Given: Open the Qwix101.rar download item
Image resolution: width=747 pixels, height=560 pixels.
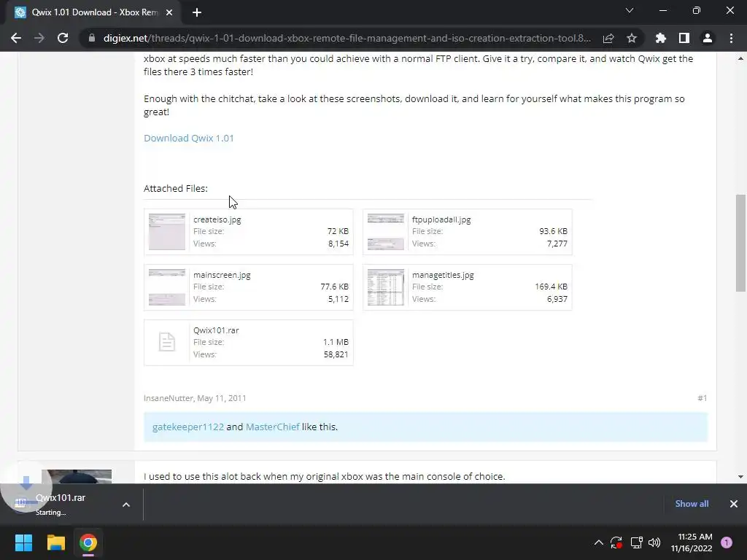Looking at the screenshot, I should [x=60, y=505].
